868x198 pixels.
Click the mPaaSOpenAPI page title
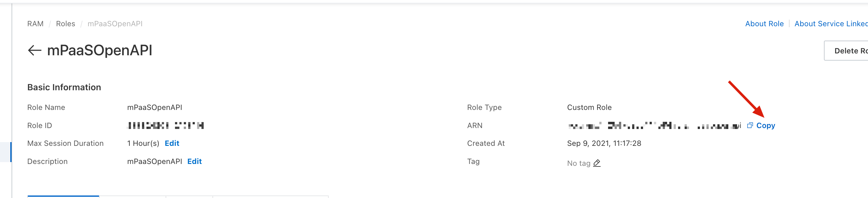point(100,51)
